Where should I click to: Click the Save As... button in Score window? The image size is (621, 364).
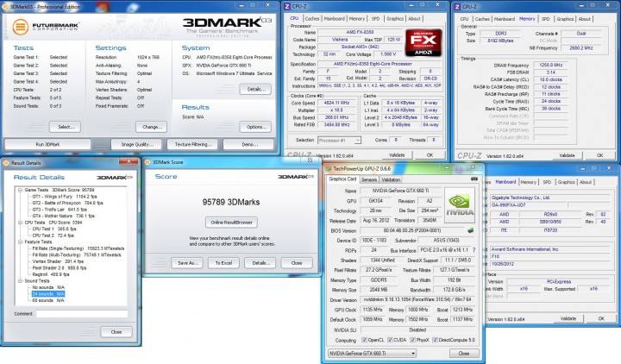[x=187, y=263]
